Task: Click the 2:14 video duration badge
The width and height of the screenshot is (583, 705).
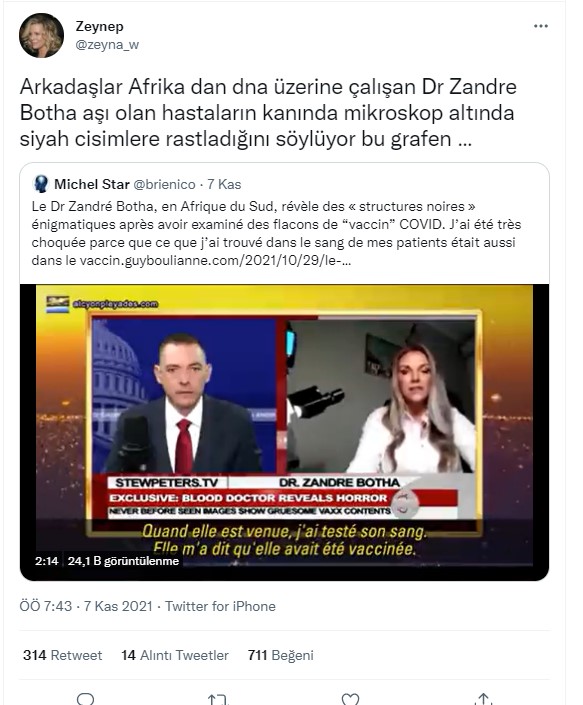Action: [x=47, y=561]
